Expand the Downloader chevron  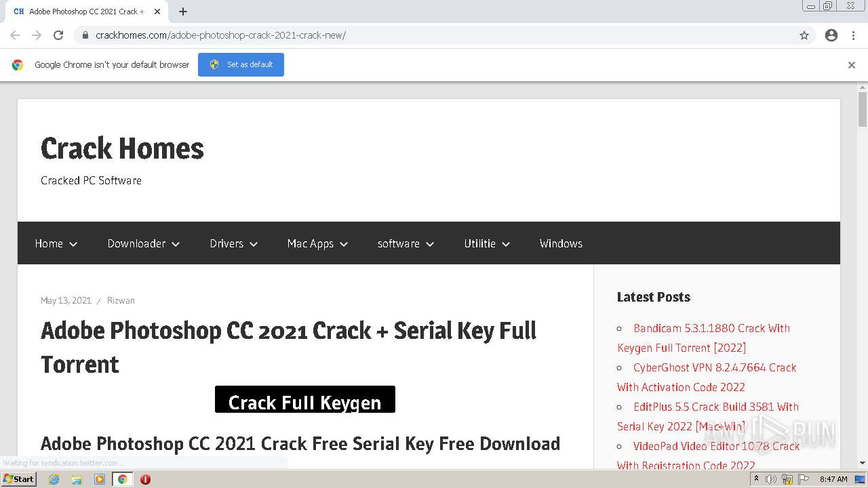(176, 244)
